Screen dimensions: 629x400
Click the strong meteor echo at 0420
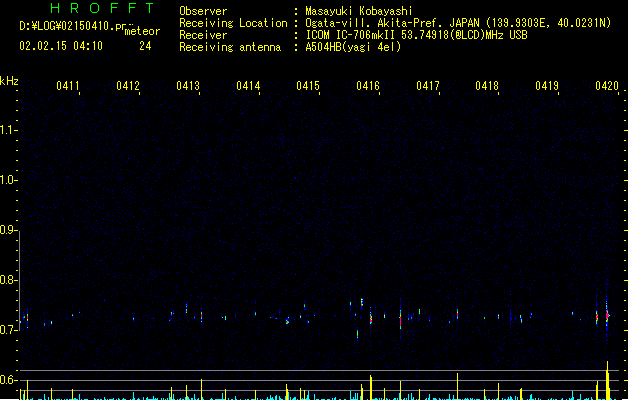tap(607, 316)
